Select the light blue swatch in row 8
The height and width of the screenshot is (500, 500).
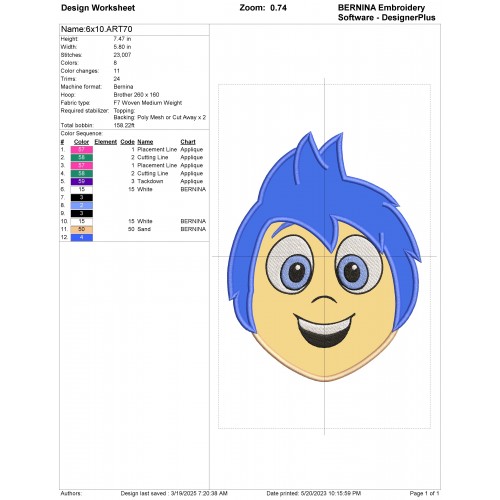pyautogui.click(x=81, y=205)
